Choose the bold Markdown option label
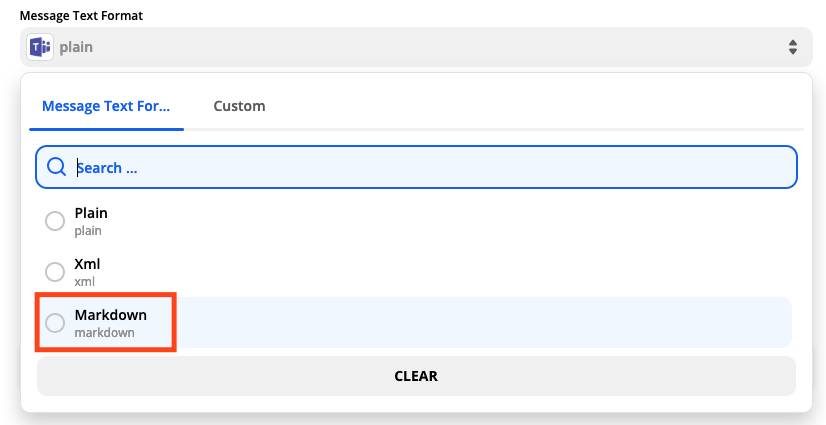The width and height of the screenshot is (826, 425). click(111, 315)
